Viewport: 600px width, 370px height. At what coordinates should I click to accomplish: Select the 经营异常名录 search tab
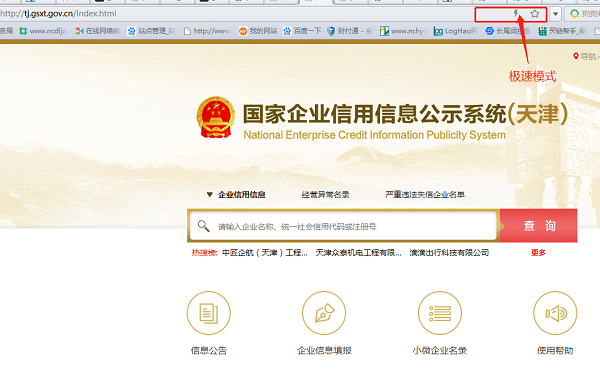pyautogui.click(x=325, y=195)
